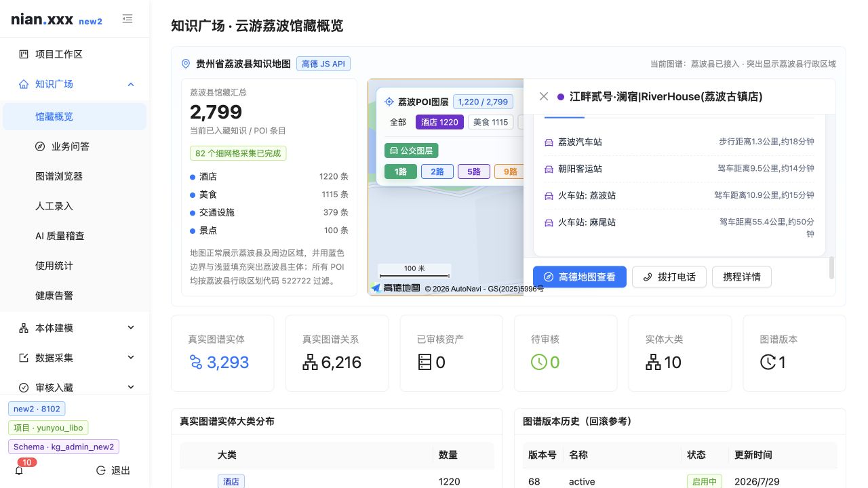Toggle the 美食 1115 filter chip

[491, 122]
